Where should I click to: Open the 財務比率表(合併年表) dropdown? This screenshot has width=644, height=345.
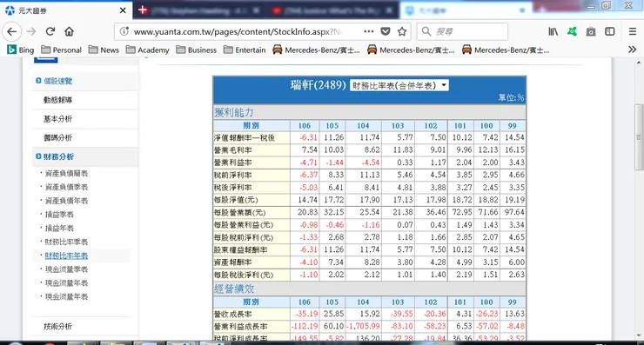(x=399, y=85)
